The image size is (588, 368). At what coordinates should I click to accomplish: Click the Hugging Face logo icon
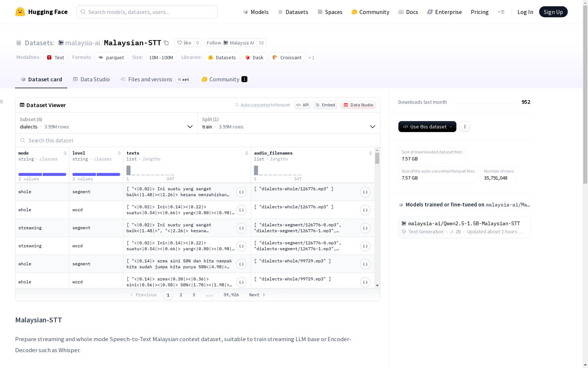20,12
